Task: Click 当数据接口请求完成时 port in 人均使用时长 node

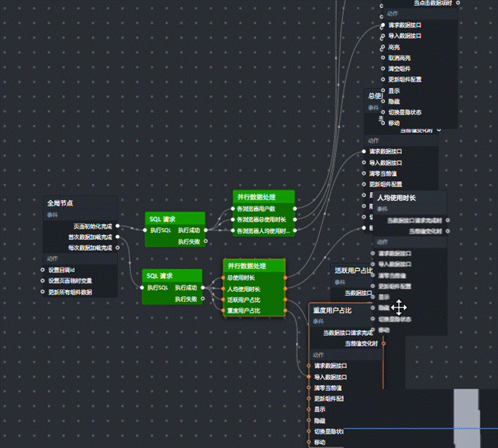Action: pos(448,220)
